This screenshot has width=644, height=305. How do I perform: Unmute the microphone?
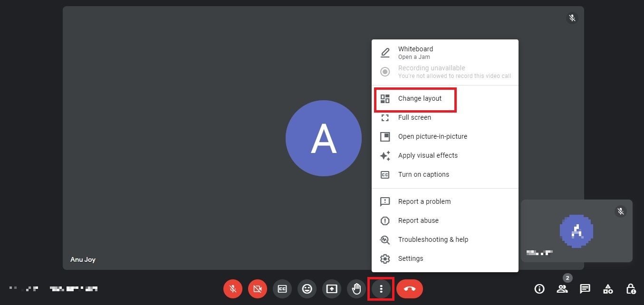coord(232,288)
